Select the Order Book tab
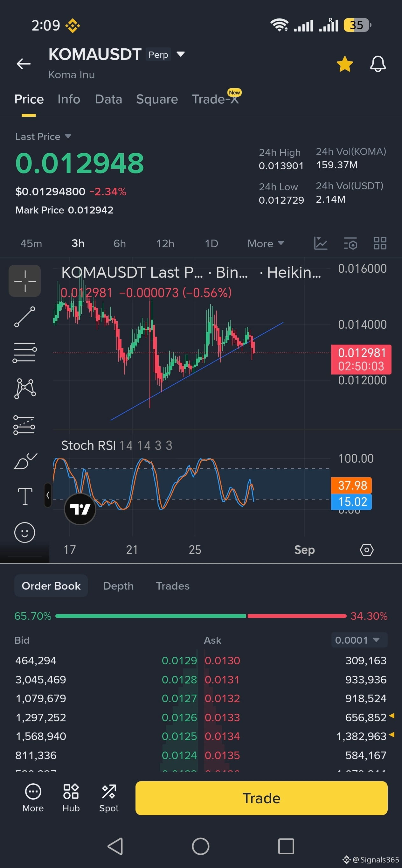Image resolution: width=402 pixels, height=868 pixels. coord(51,586)
